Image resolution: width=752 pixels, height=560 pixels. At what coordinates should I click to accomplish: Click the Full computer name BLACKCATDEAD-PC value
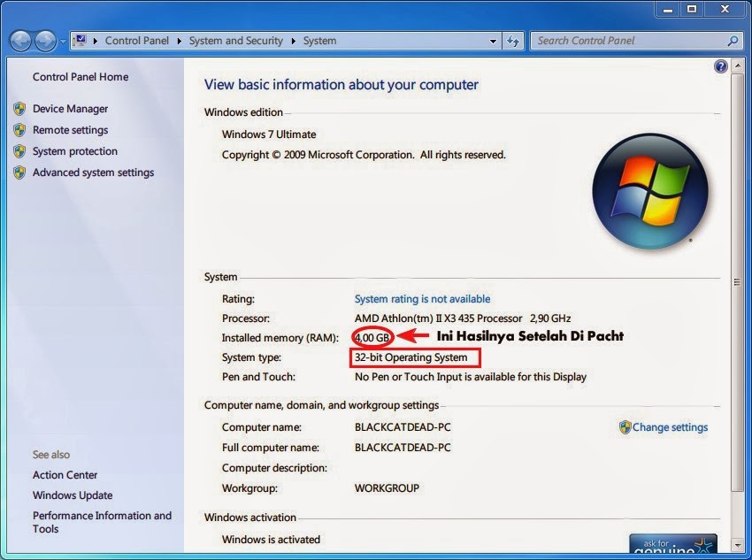tap(403, 448)
